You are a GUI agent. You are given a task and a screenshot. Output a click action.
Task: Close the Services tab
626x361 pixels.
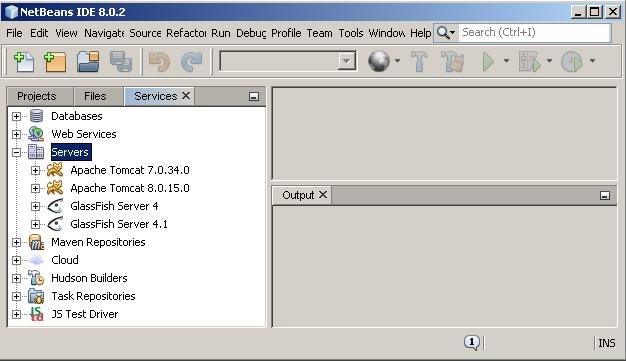click(186, 96)
